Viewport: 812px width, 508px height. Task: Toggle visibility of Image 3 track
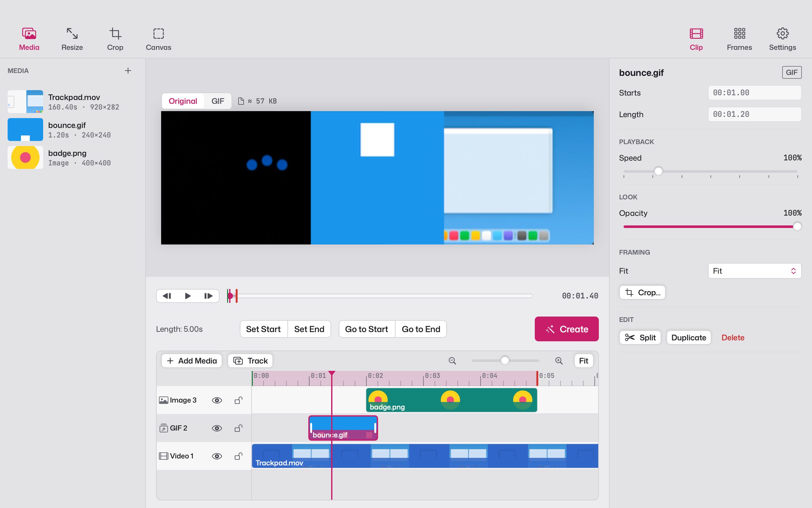pos(217,400)
